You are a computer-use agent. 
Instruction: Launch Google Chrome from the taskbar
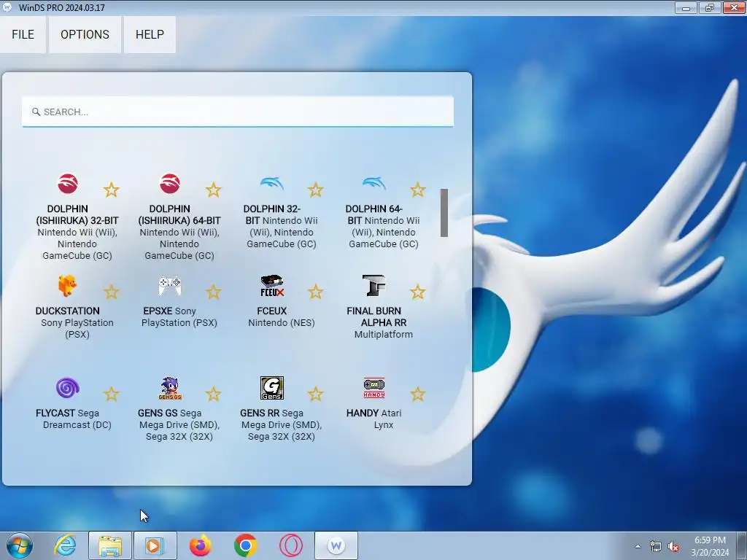point(245,545)
